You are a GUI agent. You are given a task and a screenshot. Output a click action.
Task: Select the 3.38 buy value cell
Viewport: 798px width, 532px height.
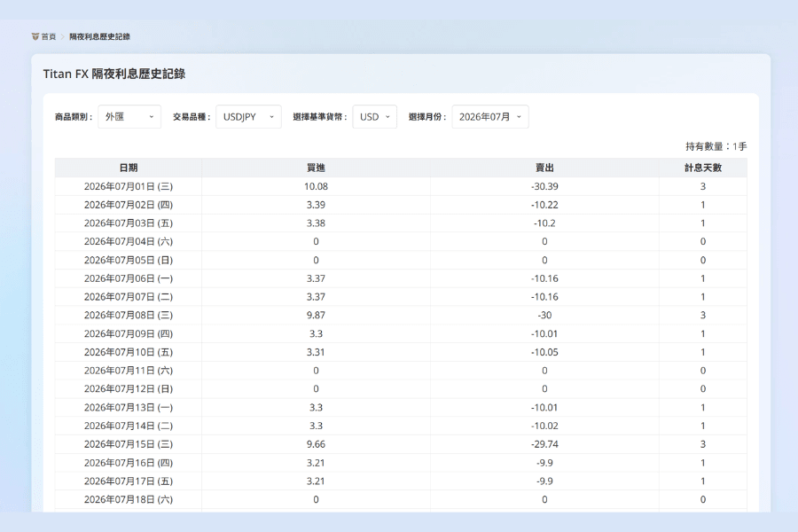[x=316, y=223]
